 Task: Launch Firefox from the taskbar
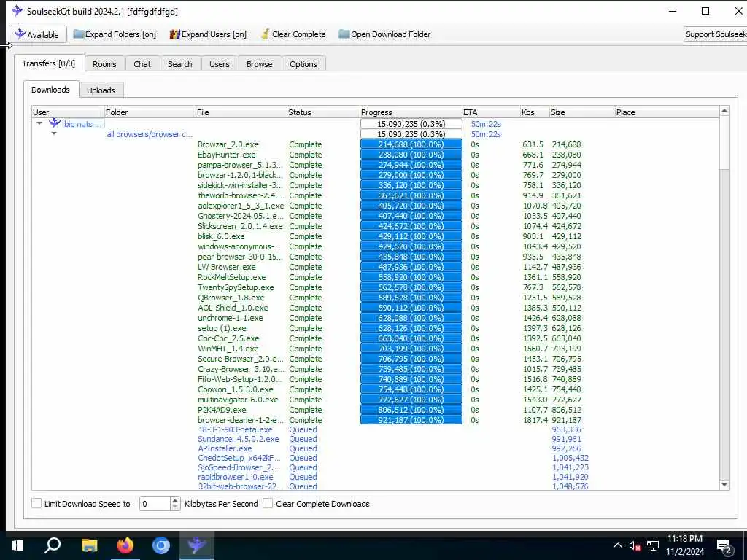coord(125,545)
